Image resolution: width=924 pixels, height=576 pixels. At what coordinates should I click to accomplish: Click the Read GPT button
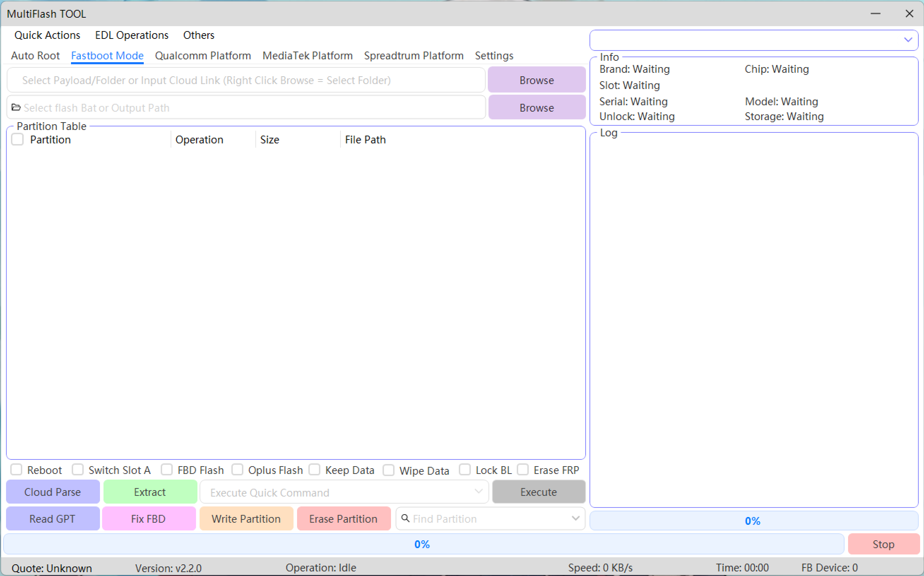pyautogui.click(x=53, y=518)
